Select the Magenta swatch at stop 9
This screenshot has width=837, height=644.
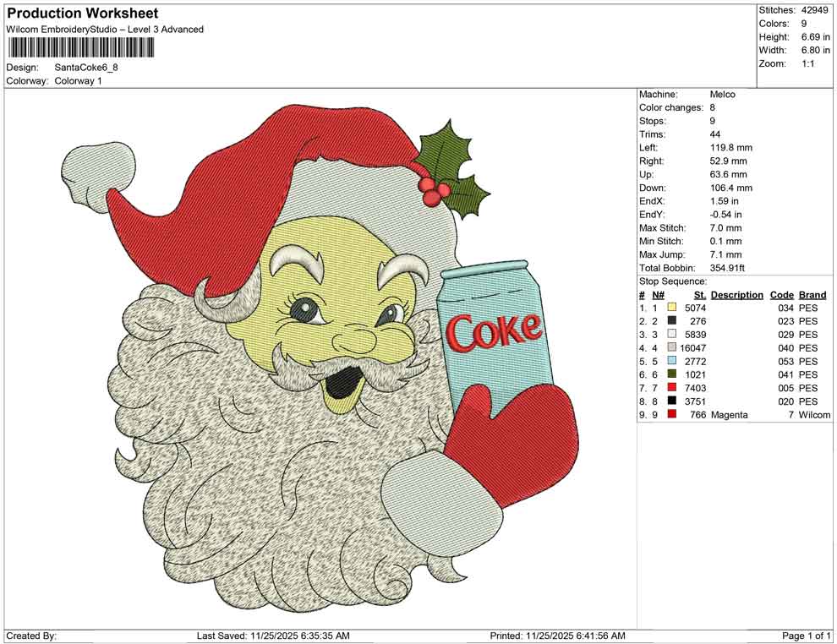click(x=672, y=414)
